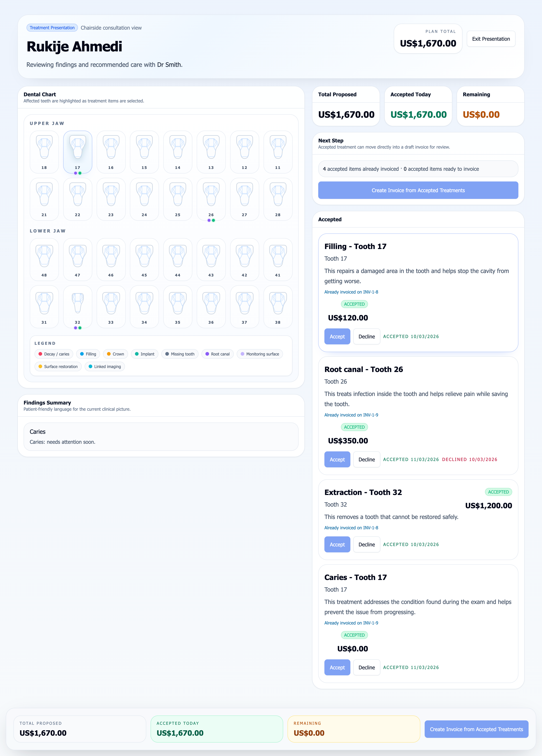Select tooth 32 in the lower jaw

coord(77,306)
